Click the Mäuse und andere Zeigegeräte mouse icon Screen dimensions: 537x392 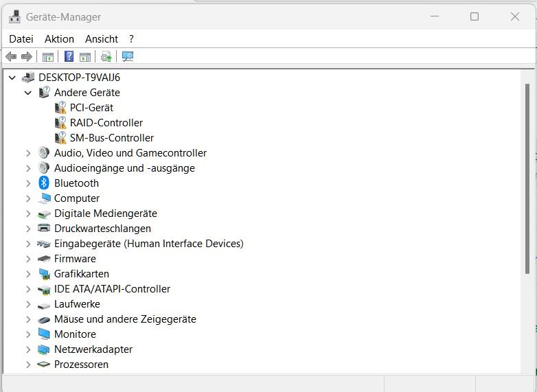pyautogui.click(x=44, y=320)
